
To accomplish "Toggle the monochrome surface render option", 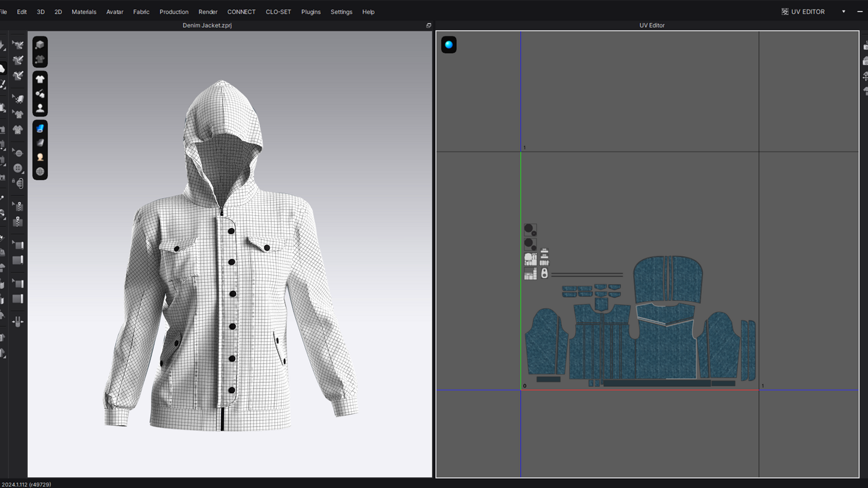I will pos(40,143).
